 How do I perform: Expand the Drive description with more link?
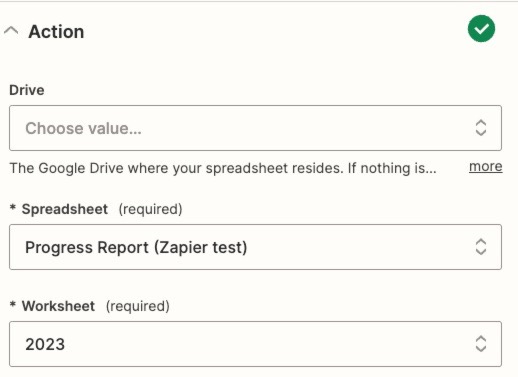click(485, 167)
